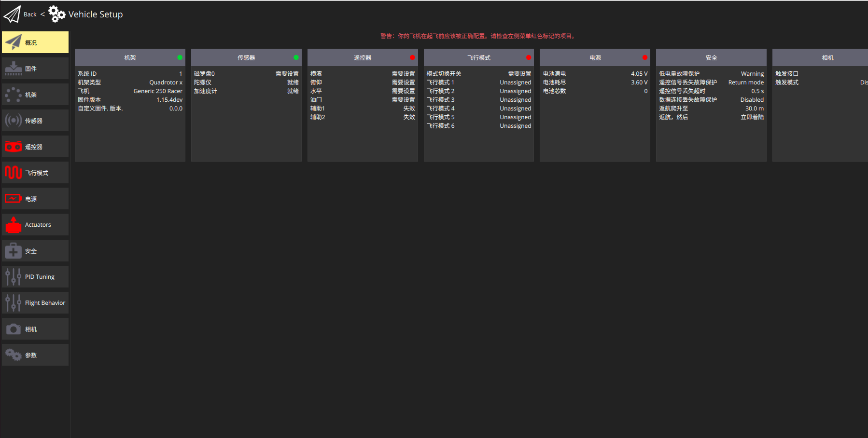Open the 相机 camera icon in the sidebar
Image resolution: width=868 pixels, height=438 pixels.
(14, 329)
